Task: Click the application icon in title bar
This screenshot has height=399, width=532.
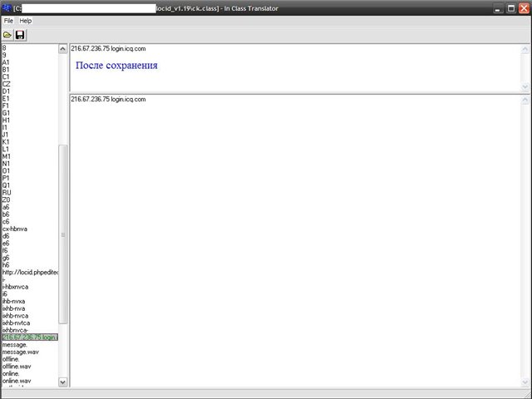Action: tap(7, 8)
